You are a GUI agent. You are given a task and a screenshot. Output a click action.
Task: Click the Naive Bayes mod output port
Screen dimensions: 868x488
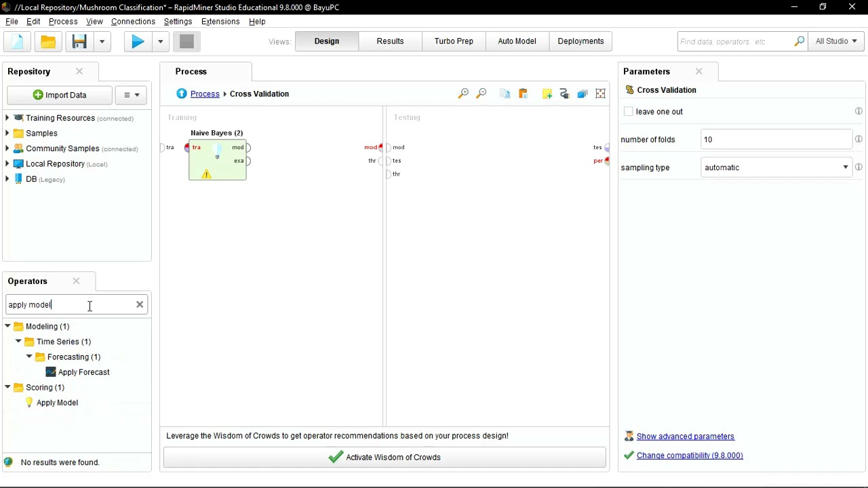[x=248, y=147]
